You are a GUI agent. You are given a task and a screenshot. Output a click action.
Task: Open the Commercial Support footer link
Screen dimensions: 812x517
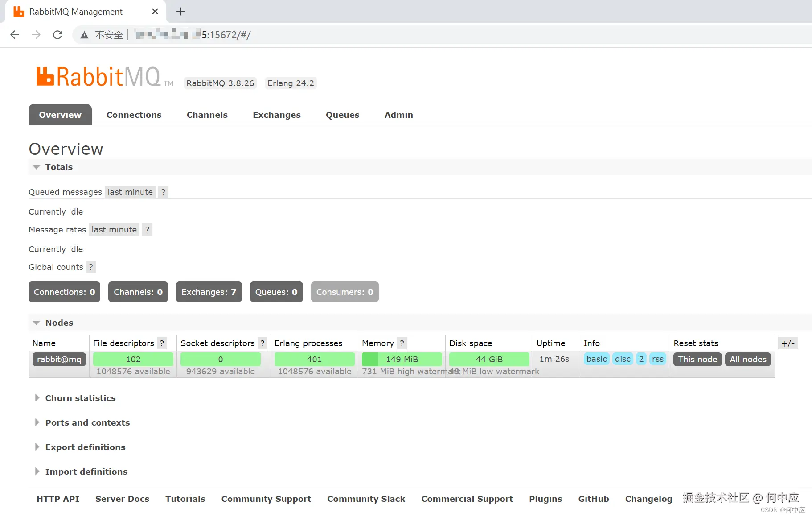[x=468, y=499]
